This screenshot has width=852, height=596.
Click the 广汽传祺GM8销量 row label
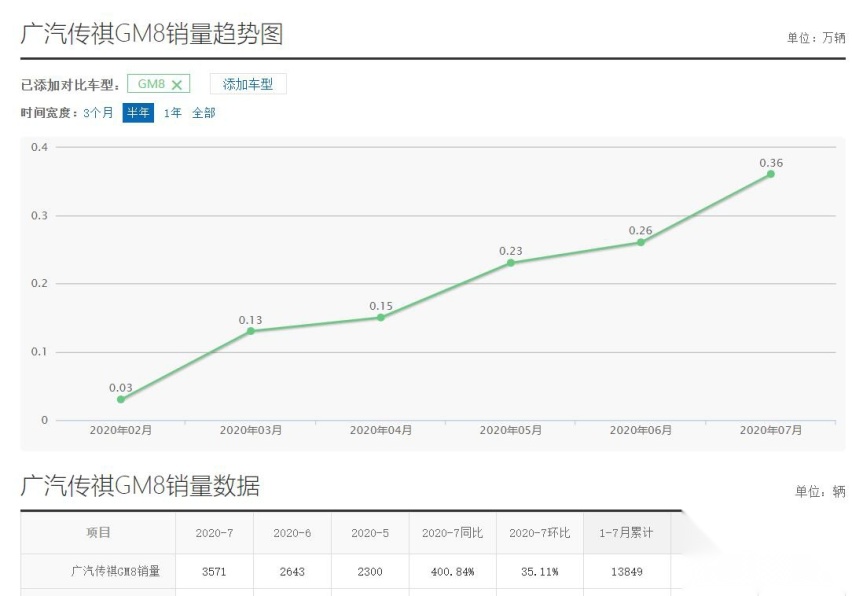[x=116, y=571]
